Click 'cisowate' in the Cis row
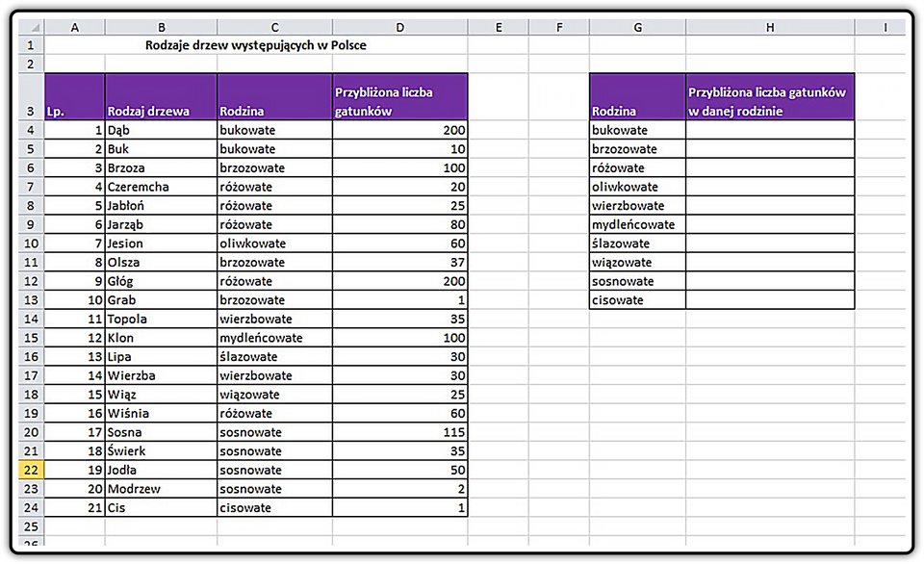This screenshot has width=924, height=564. [274, 507]
